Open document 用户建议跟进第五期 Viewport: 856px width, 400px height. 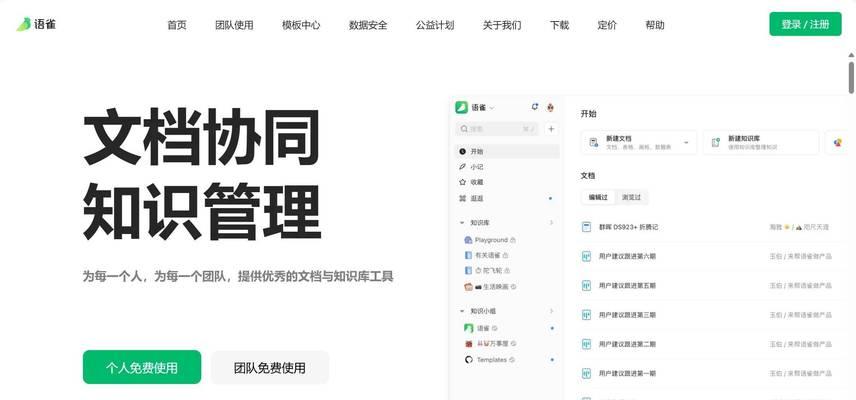627,285
